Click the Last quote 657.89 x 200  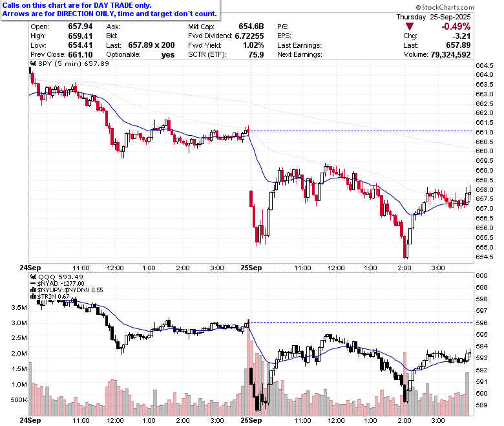click(151, 45)
